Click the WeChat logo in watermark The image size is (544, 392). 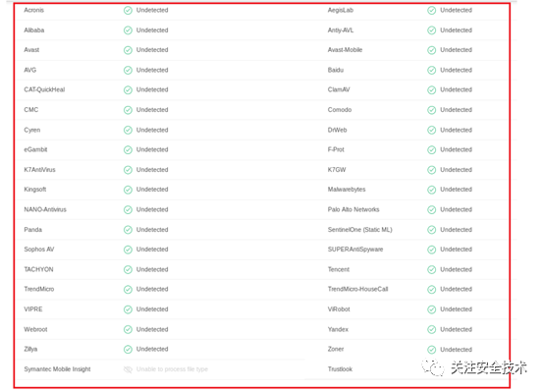coord(433,367)
